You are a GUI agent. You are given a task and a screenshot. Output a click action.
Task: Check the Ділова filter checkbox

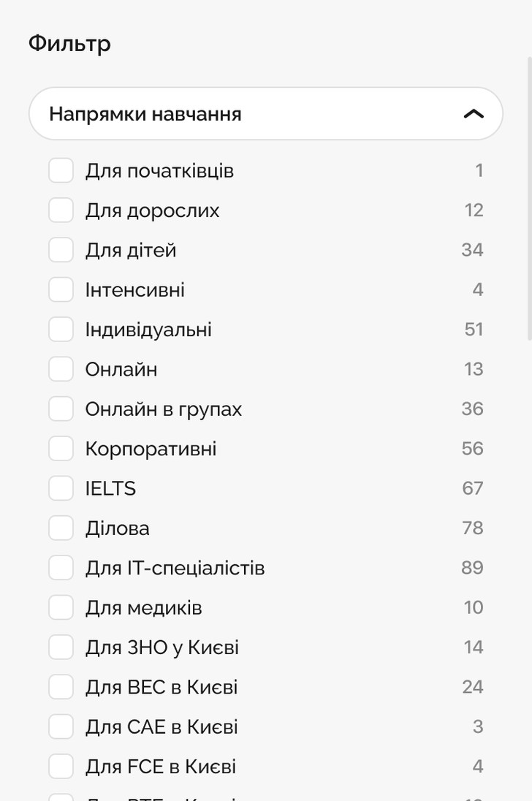[x=61, y=528]
